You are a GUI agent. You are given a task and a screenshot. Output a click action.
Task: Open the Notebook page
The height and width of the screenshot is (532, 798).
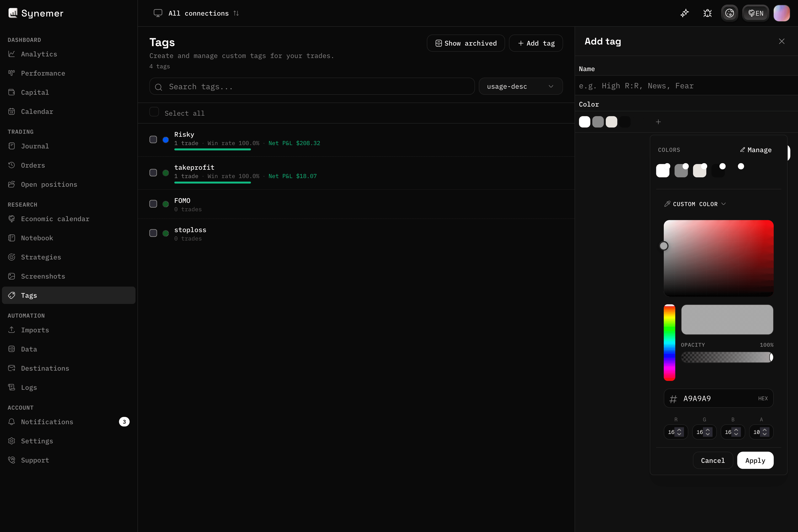pos(69,238)
